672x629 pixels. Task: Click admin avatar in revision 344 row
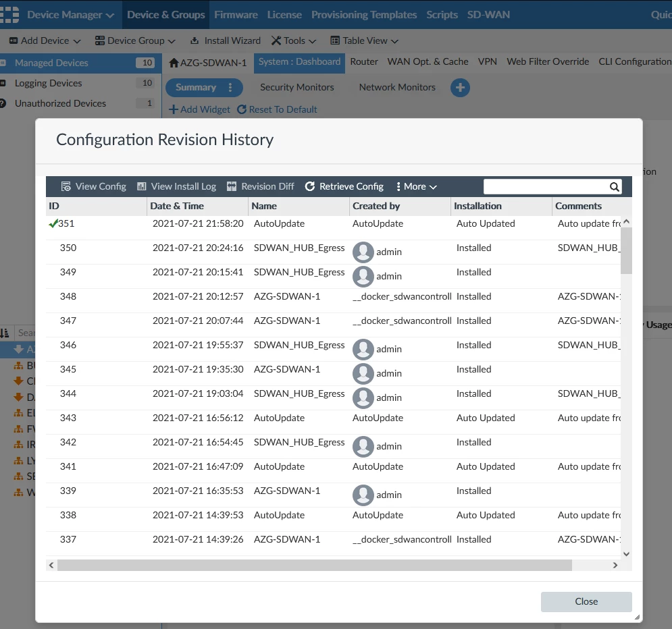click(363, 398)
